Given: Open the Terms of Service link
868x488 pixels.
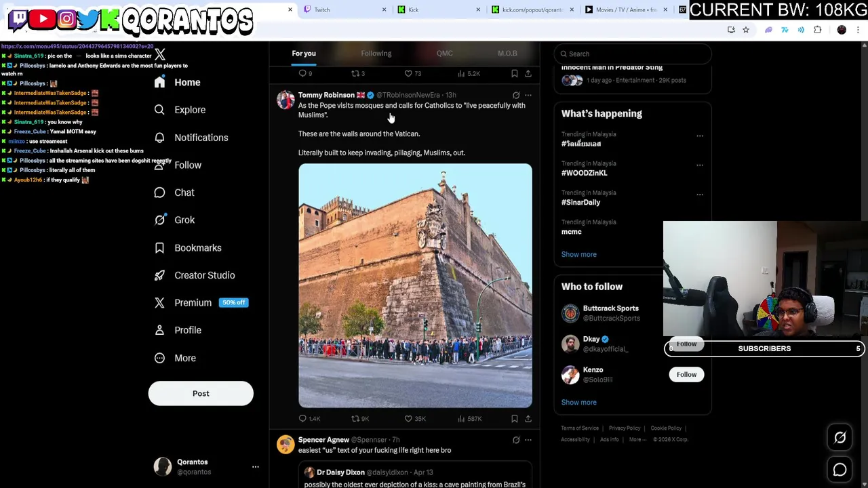Looking at the screenshot, I should coord(580,428).
